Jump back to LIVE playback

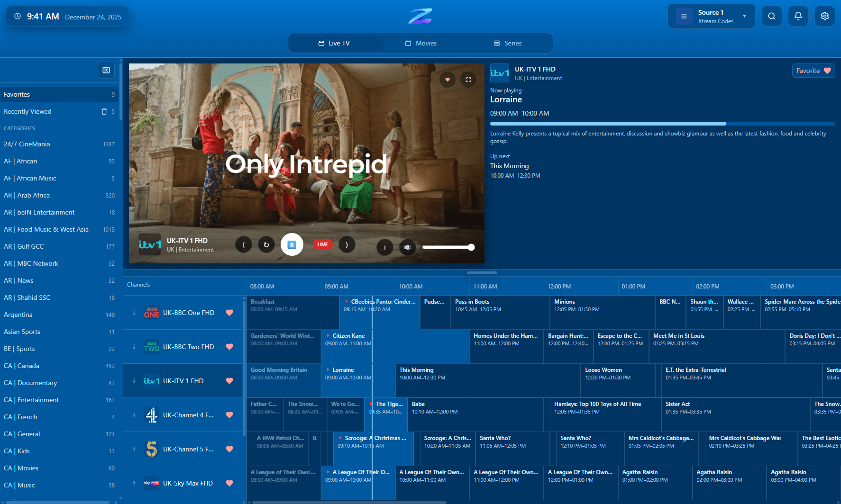pyautogui.click(x=322, y=244)
